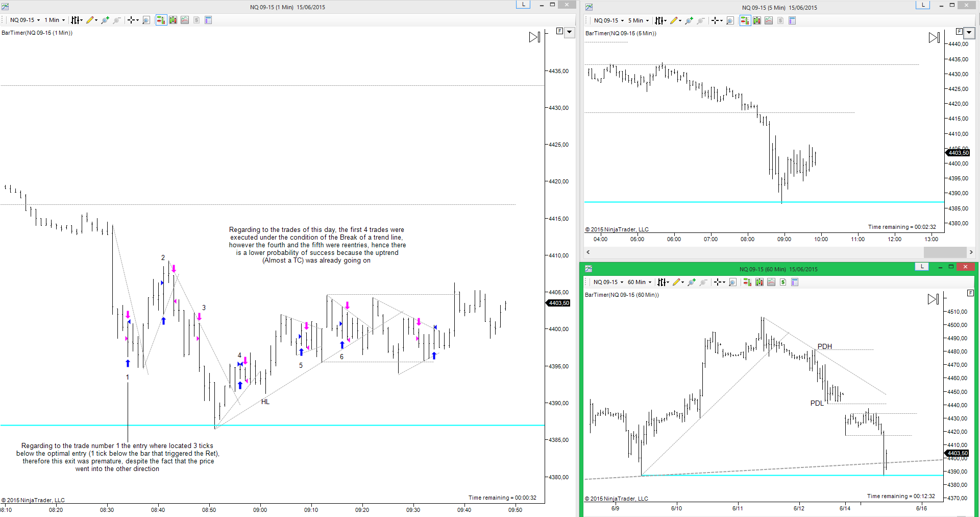Select crosshair cursor tool in 1 Min chart
Screen dimensions: 980x517
[133, 20]
